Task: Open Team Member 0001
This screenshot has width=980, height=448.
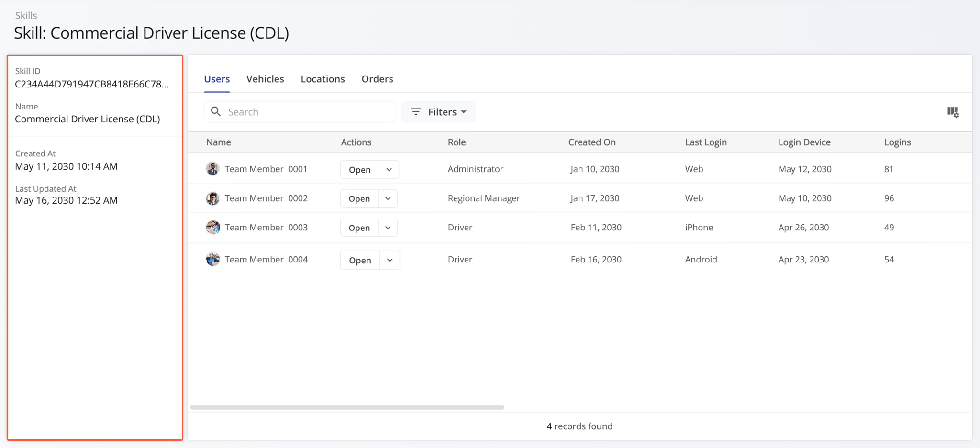Action: click(360, 170)
